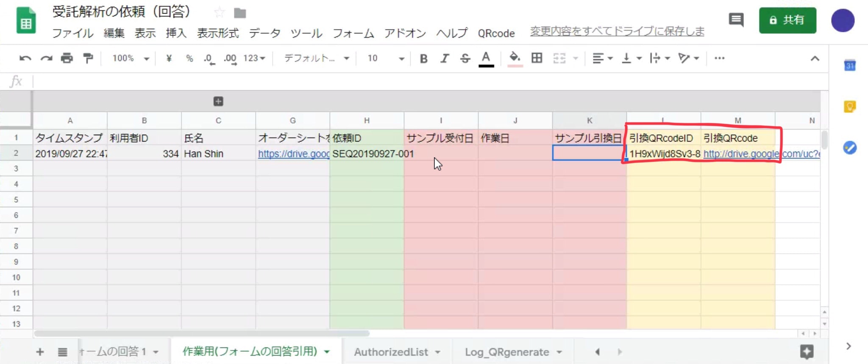Viewport: 868px width, 364px height.
Task: Expand hidden columns with plus icon
Action: (218, 101)
